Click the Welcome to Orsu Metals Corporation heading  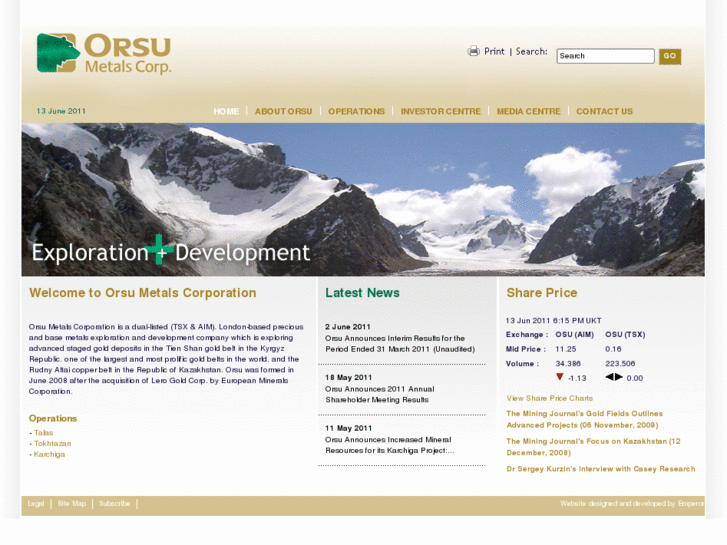[143, 293]
